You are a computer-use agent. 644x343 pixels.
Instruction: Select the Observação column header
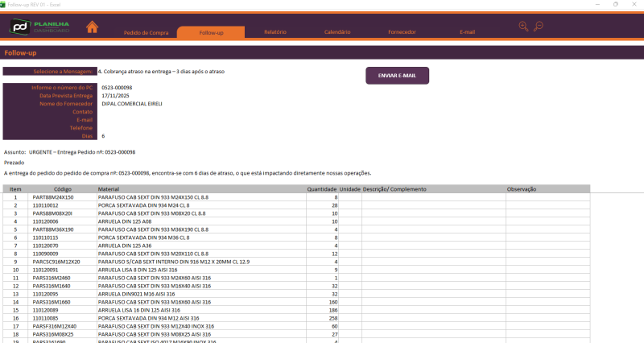[522, 189]
